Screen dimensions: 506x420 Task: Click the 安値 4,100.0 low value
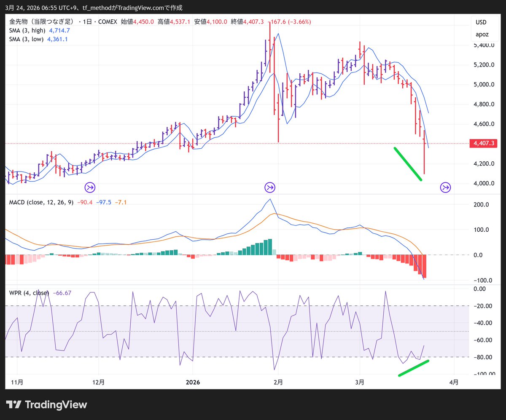210,21
